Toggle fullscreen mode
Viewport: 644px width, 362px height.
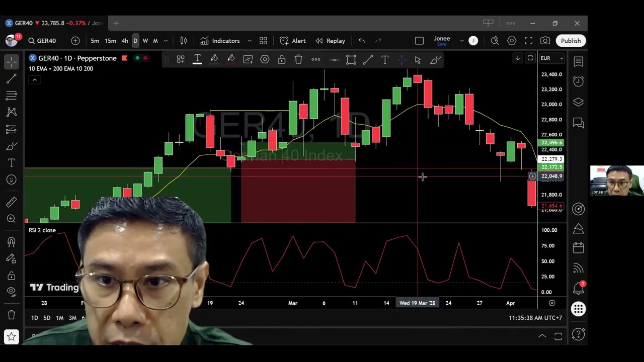528,41
